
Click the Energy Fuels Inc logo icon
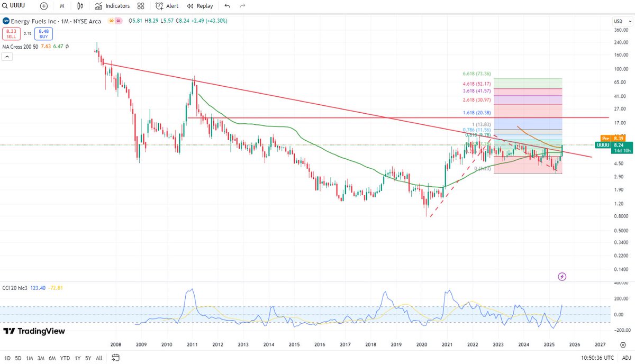pyautogui.click(x=6, y=21)
